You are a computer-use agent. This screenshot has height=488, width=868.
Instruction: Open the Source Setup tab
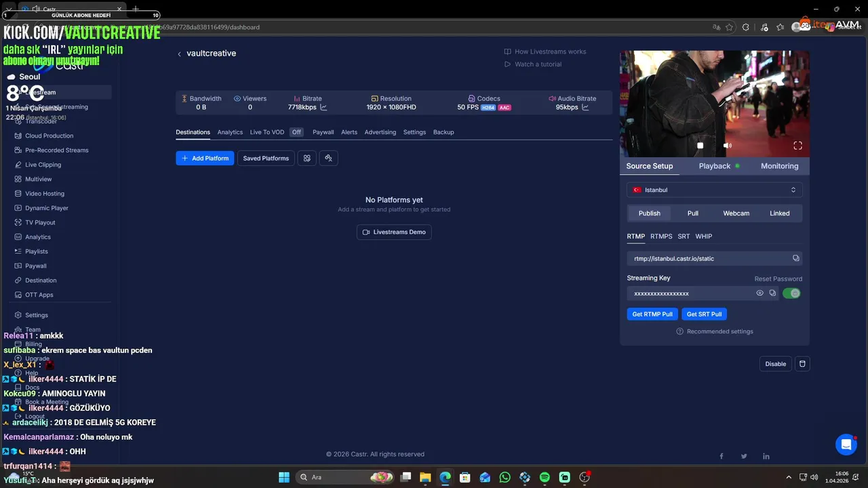pos(649,166)
